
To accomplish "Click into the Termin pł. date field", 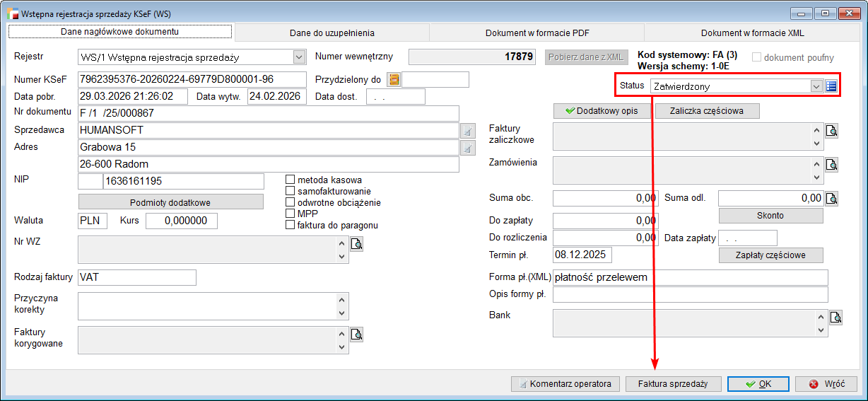I will tap(582, 255).
